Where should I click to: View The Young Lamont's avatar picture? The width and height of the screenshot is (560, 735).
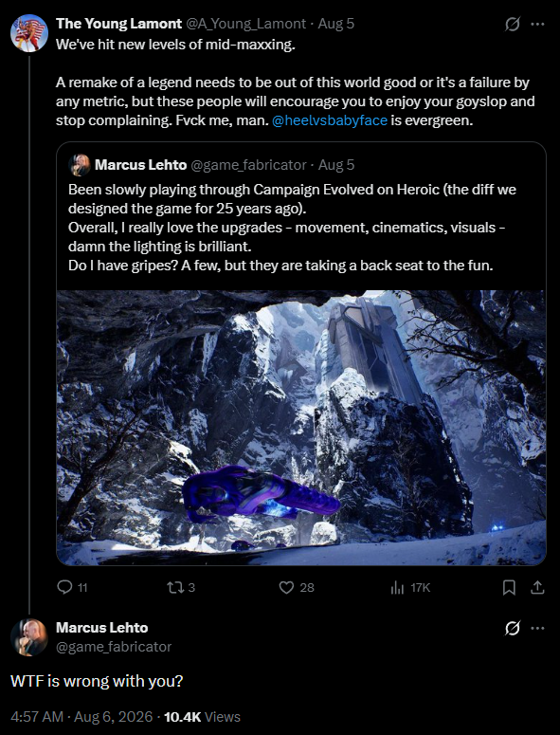click(x=29, y=33)
